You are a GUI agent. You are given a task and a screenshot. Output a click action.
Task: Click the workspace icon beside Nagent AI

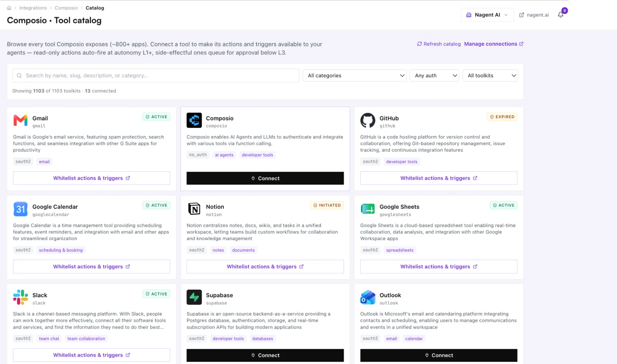pyautogui.click(x=469, y=15)
